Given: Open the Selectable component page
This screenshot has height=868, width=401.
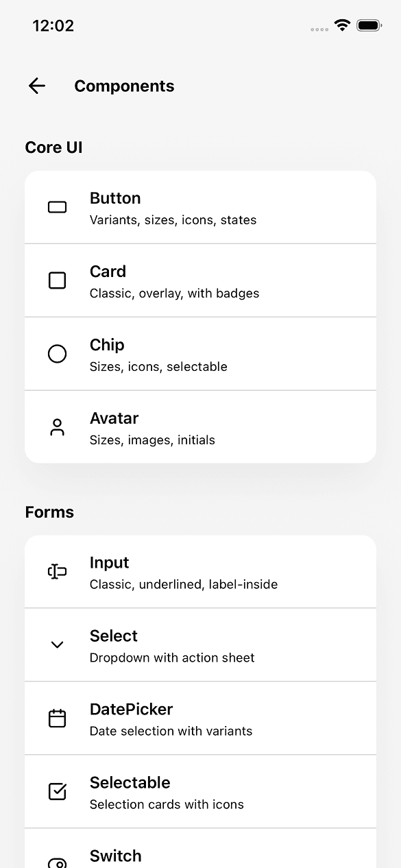Looking at the screenshot, I should click(x=200, y=791).
